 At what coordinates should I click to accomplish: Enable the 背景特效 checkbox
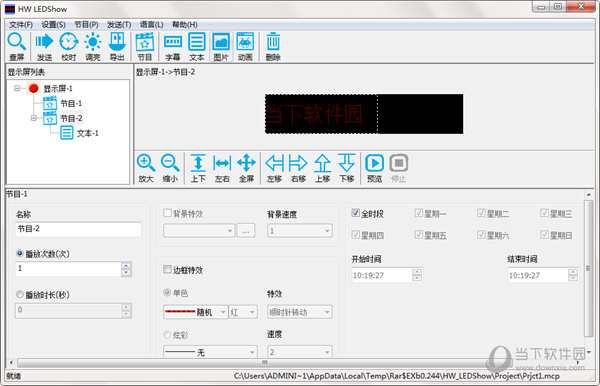pos(167,213)
